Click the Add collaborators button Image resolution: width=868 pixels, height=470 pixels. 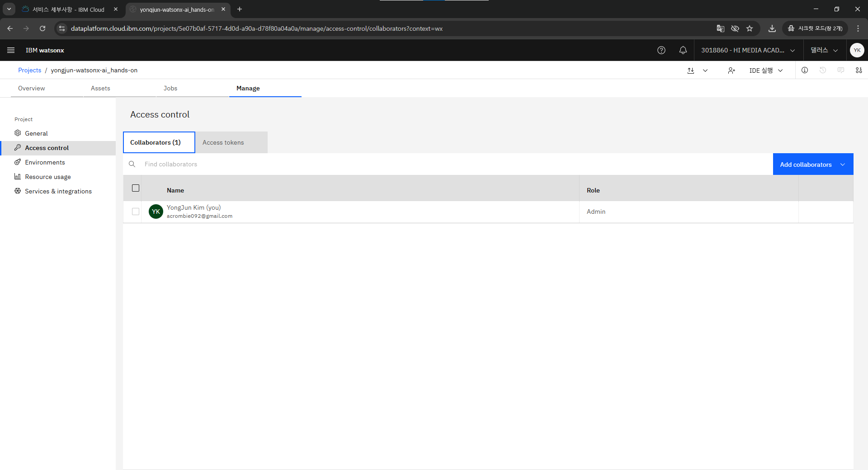click(x=806, y=164)
